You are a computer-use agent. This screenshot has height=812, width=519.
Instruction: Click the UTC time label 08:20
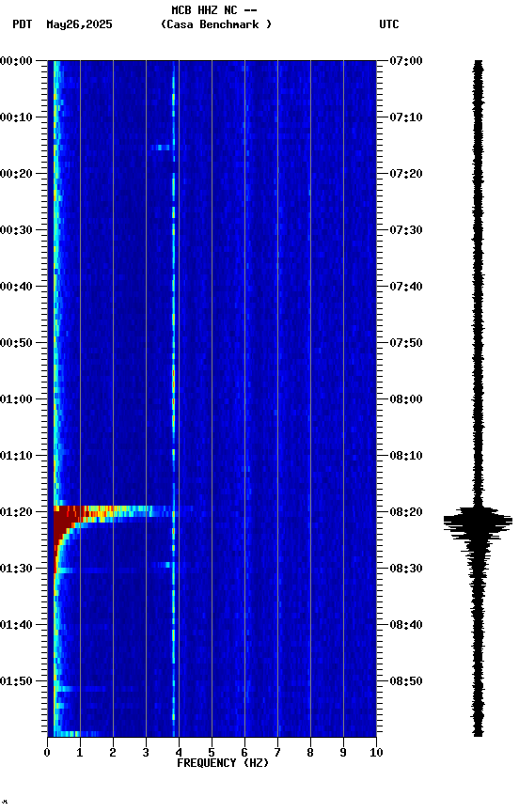click(x=406, y=512)
